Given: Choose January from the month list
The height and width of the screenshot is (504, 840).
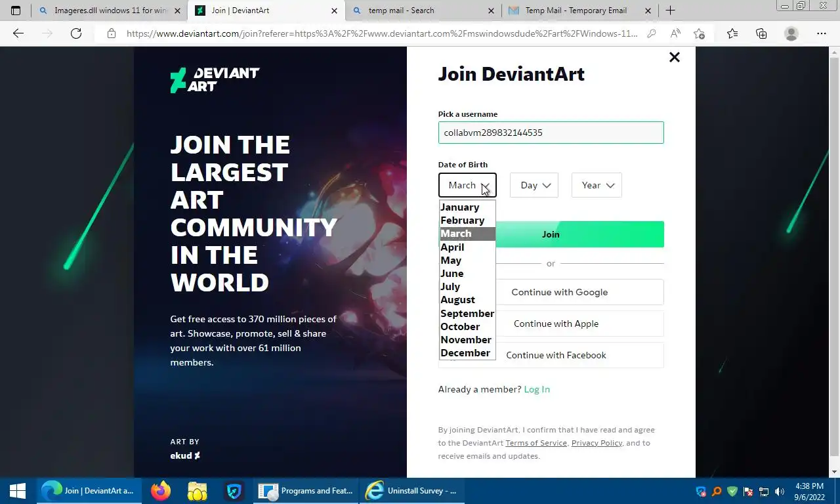Looking at the screenshot, I should [x=467, y=207].
